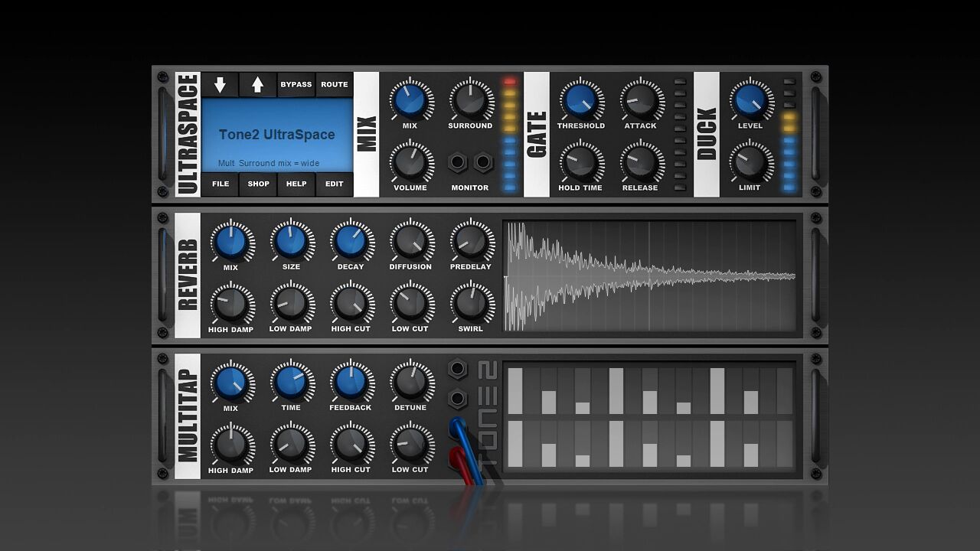Click the Reverb DIFFUSION knob

(x=411, y=241)
